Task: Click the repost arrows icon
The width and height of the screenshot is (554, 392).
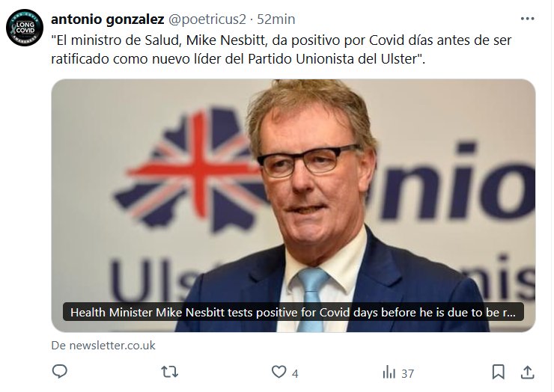Action: point(170,372)
